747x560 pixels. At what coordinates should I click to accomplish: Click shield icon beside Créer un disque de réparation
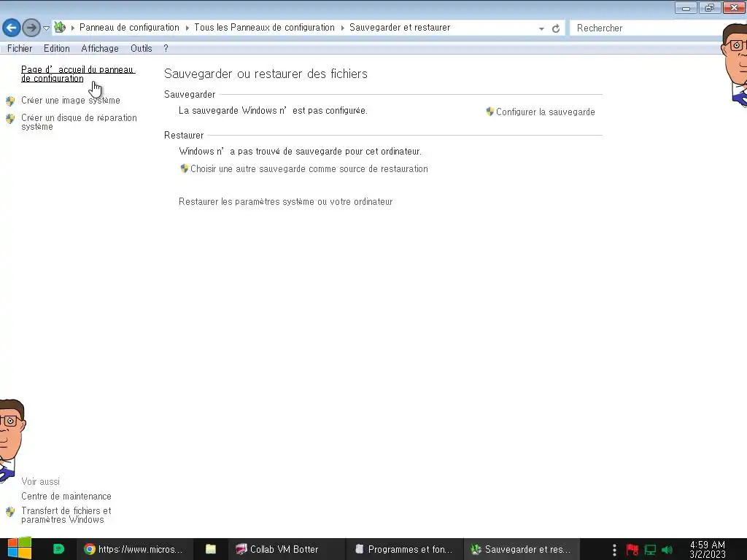(x=10, y=119)
